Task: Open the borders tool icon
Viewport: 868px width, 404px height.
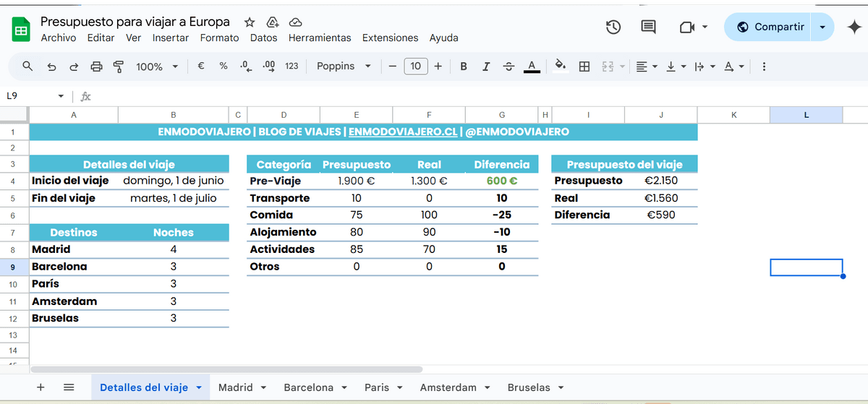Action: click(x=584, y=66)
